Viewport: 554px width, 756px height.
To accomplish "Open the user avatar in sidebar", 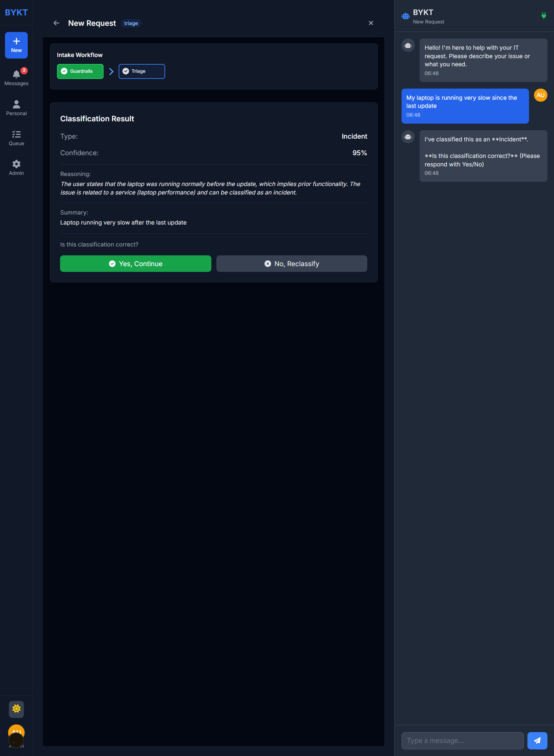I will click(x=16, y=733).
